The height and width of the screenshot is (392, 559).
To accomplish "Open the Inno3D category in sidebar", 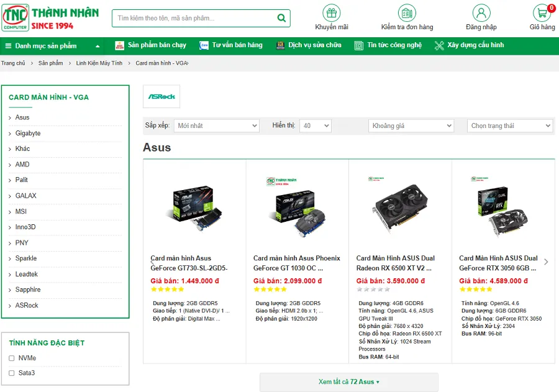I will click(x=25, y=227).
